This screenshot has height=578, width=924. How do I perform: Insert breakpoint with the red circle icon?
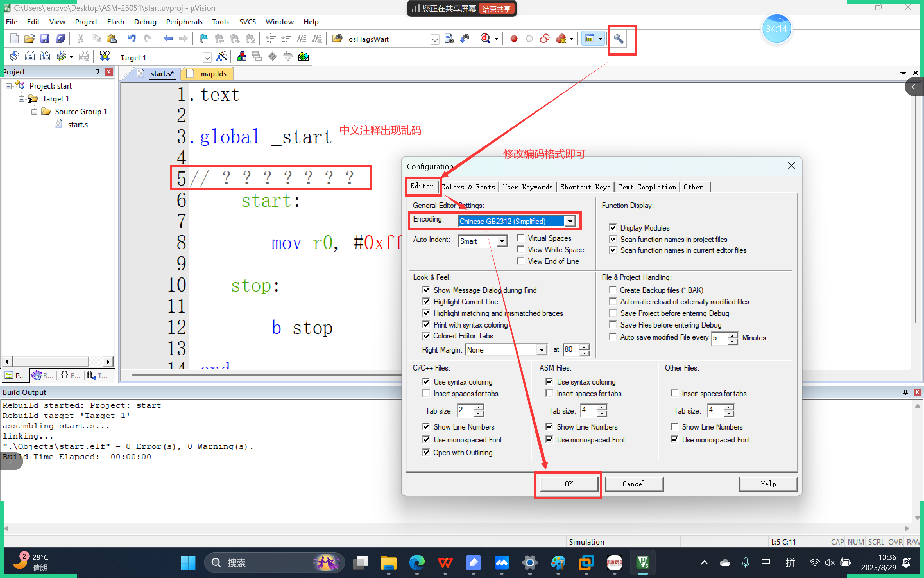[x=514, y=39]
